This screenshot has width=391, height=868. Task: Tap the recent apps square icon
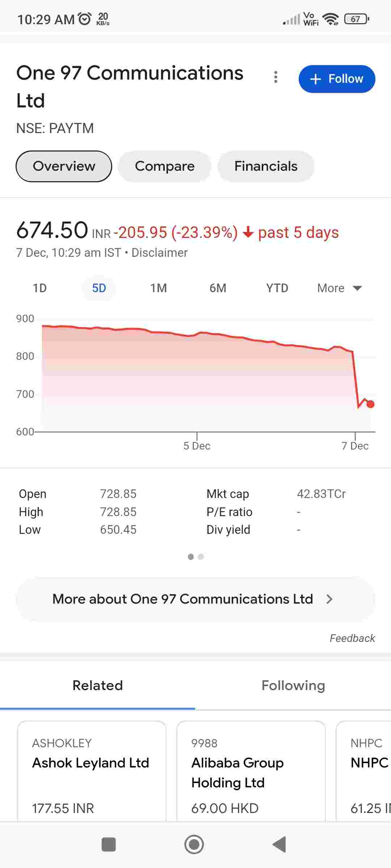coord(109,844)
